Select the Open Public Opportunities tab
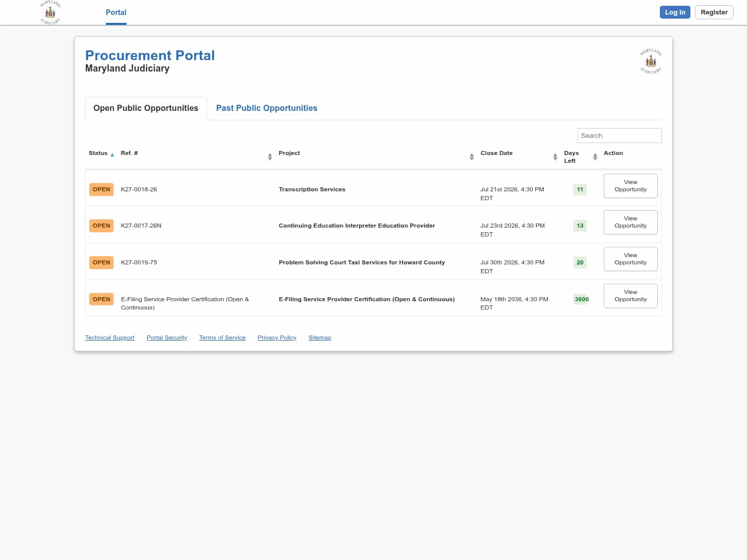The image size is (747, 560). pyautogui.click(x=146, y=108)
